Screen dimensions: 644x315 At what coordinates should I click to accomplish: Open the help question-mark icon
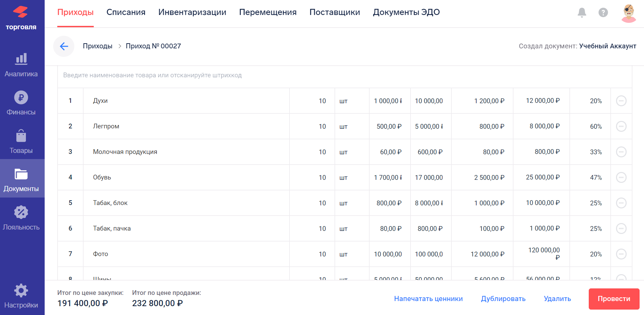603,13
